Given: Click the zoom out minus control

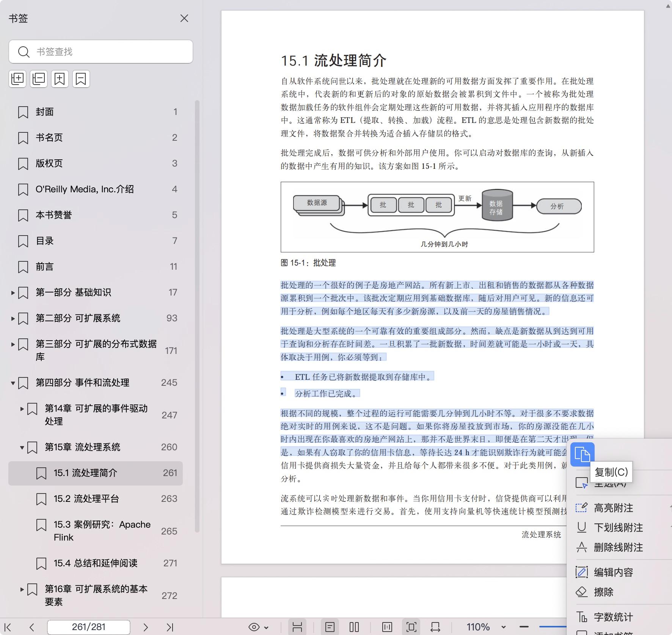Looking at the screenshot, I should pos(524,627).
